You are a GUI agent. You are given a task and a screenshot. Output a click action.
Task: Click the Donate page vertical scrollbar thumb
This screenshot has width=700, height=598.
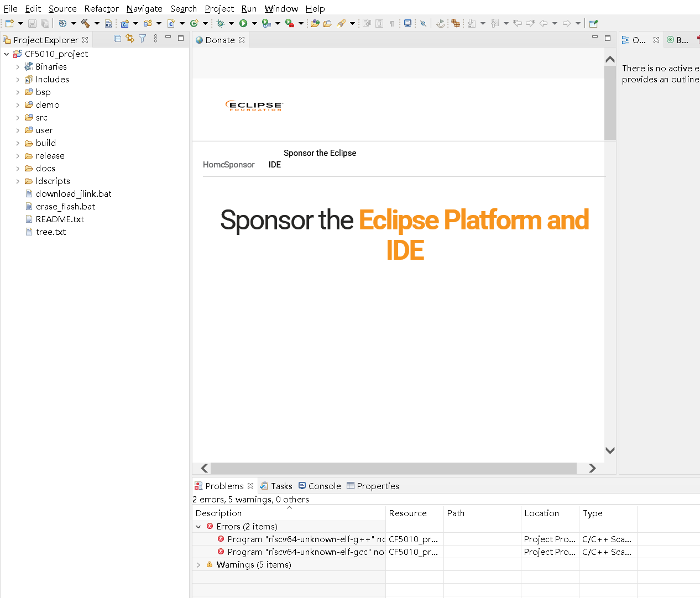point(610,103)
